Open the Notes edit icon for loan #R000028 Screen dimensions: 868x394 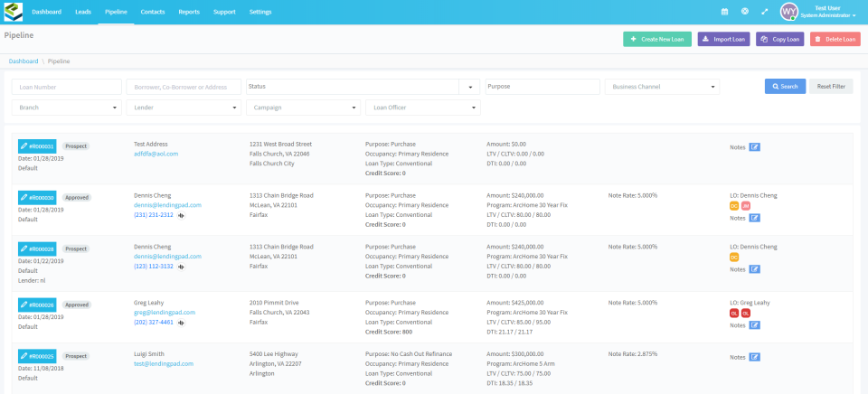point(754,269)
